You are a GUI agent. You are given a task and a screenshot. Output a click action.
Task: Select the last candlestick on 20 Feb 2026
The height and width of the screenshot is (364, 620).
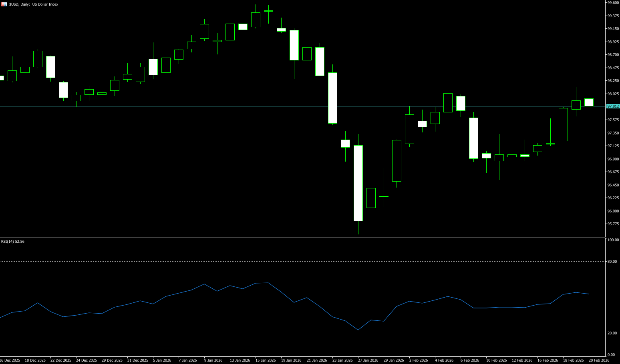click(589, 102)
